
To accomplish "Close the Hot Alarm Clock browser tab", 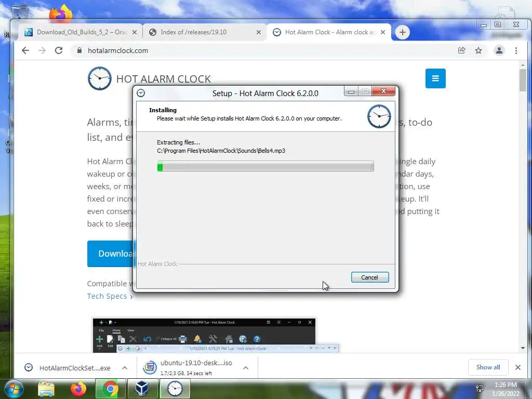I will (x=383, y=32).
